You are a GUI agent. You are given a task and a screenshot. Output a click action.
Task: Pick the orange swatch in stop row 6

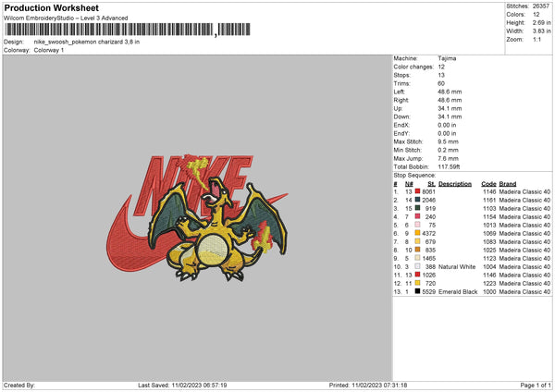click(x=417, y=233)
